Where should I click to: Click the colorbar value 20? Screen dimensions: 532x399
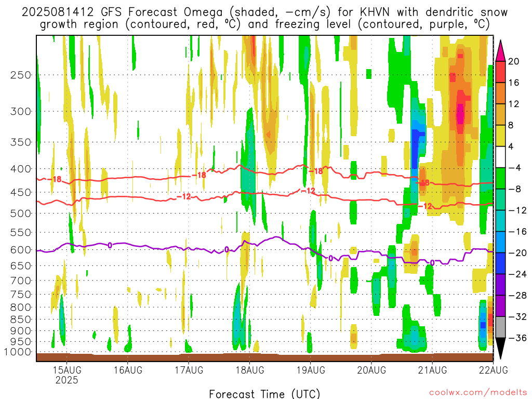coord(514,61)
